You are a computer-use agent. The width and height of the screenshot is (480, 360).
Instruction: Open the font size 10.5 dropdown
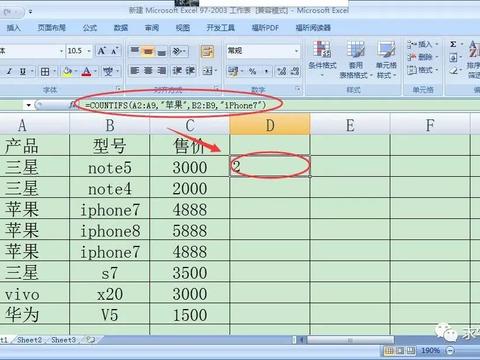(x=89, y=51)
